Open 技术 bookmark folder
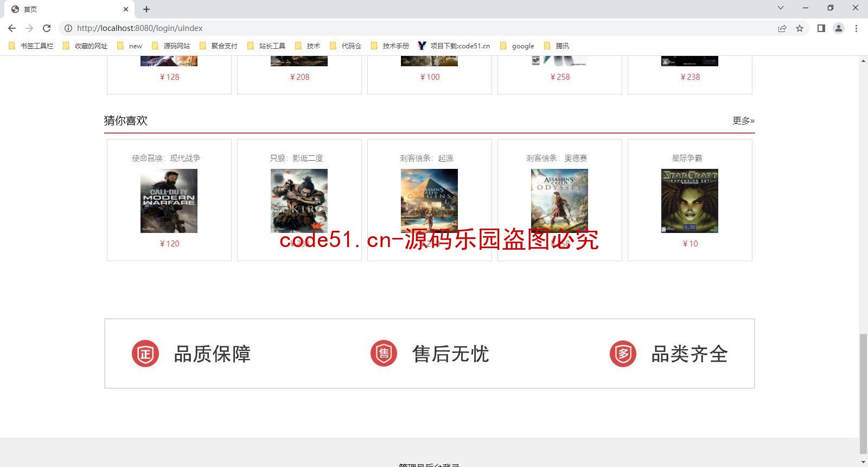Screen dimensions: 868x467 308,46
